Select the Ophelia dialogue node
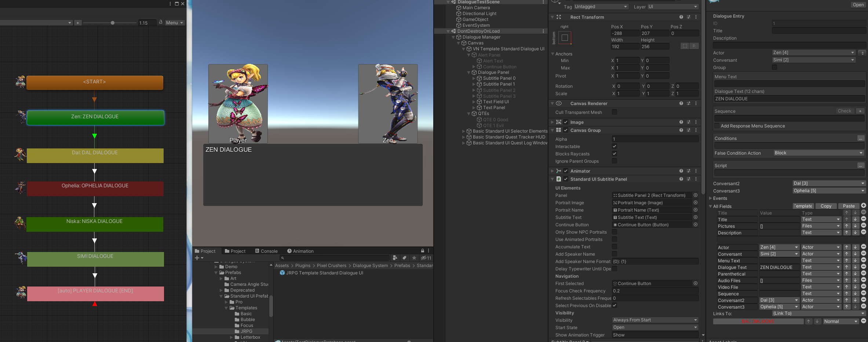The image size is (868, 342). [95, 188]
